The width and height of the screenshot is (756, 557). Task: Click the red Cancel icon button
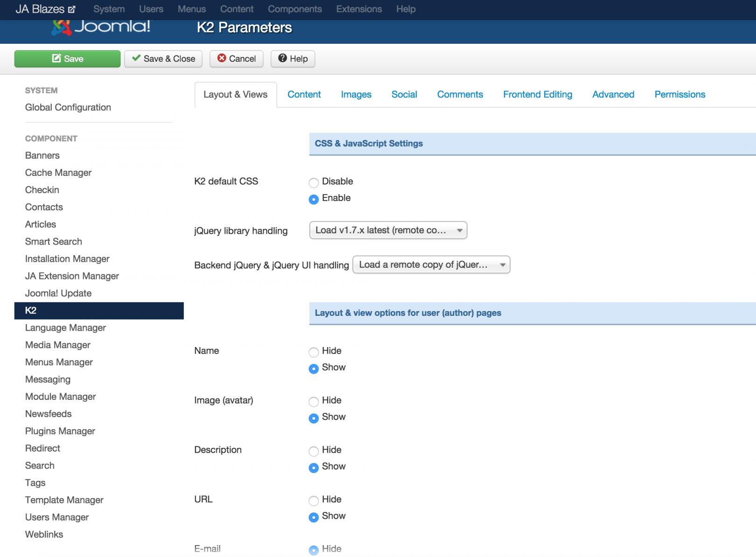[222, 58]
